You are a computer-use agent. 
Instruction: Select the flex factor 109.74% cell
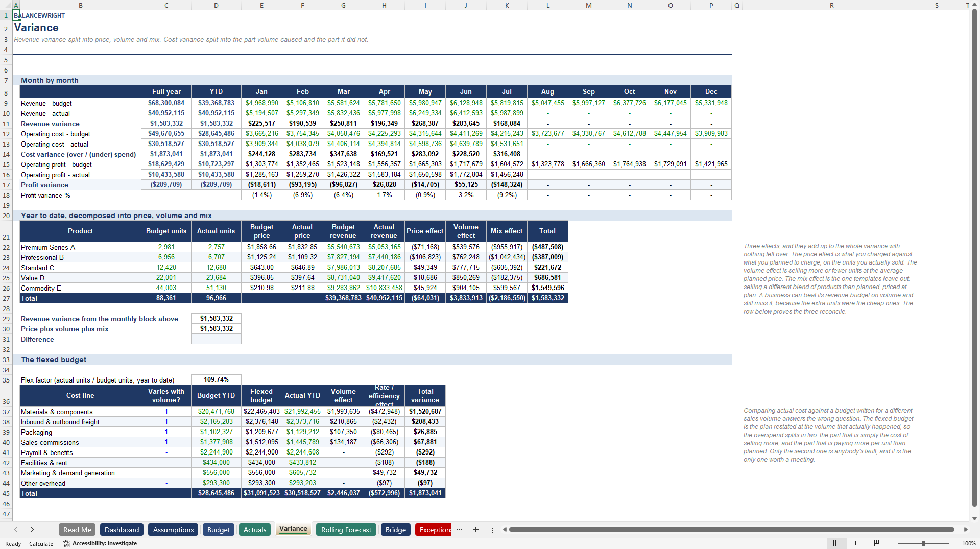click(x=216, y=380)
